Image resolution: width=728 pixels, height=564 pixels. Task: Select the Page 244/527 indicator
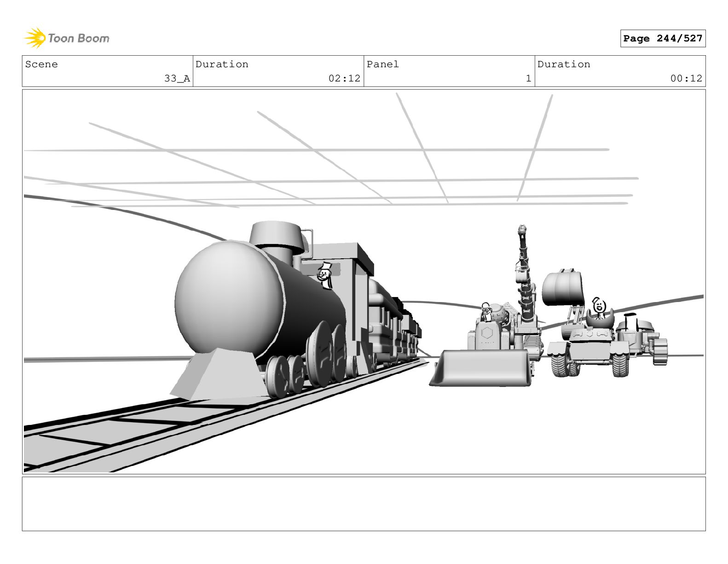[x=663, y=39]
